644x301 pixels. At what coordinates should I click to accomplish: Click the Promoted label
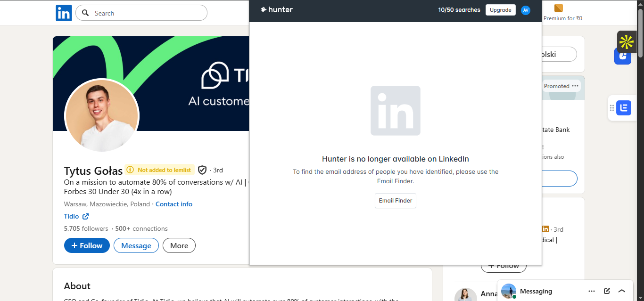(x=557, y=86)
